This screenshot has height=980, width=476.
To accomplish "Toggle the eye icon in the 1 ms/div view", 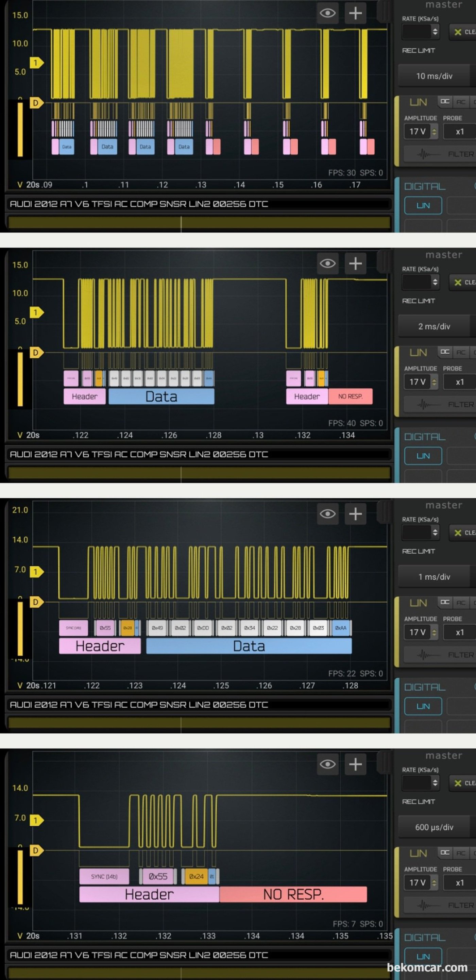I will tap(328, 513).
